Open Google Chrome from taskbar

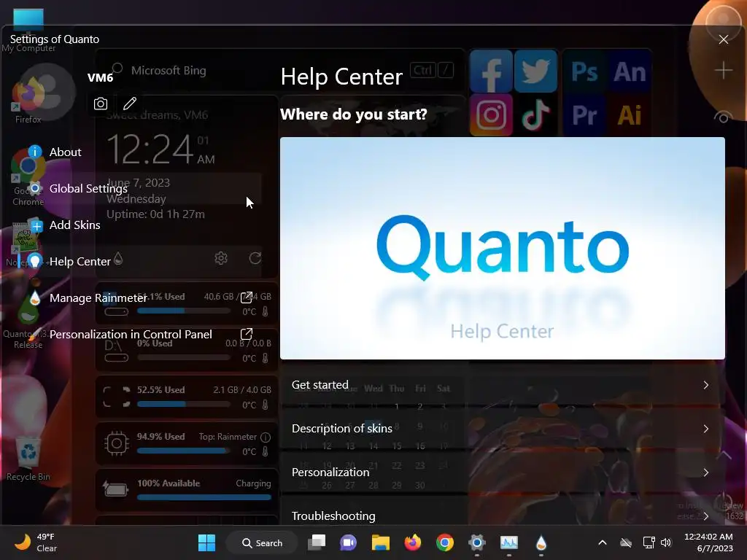click(x=444, y=542)
